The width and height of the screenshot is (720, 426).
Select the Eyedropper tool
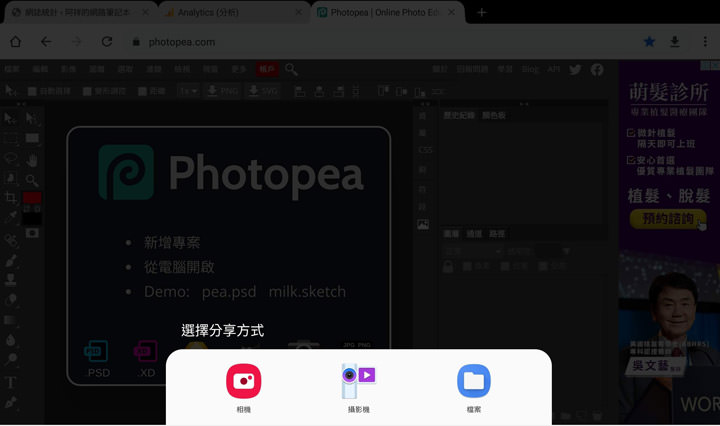click(x=10, y=217)
